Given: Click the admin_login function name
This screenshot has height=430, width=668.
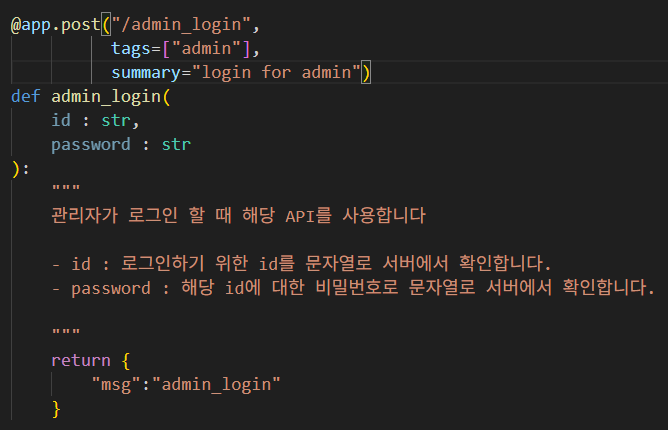Looking at the screenshot, I should [106, 97].
